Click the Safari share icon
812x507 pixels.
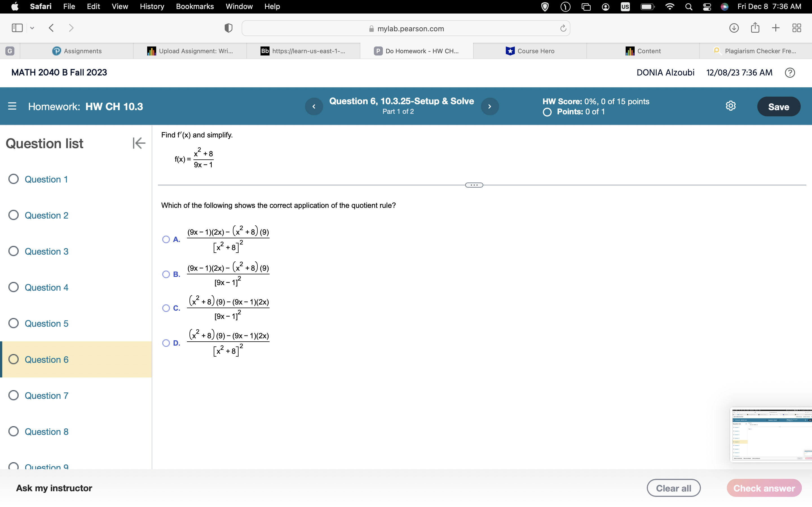755,28
